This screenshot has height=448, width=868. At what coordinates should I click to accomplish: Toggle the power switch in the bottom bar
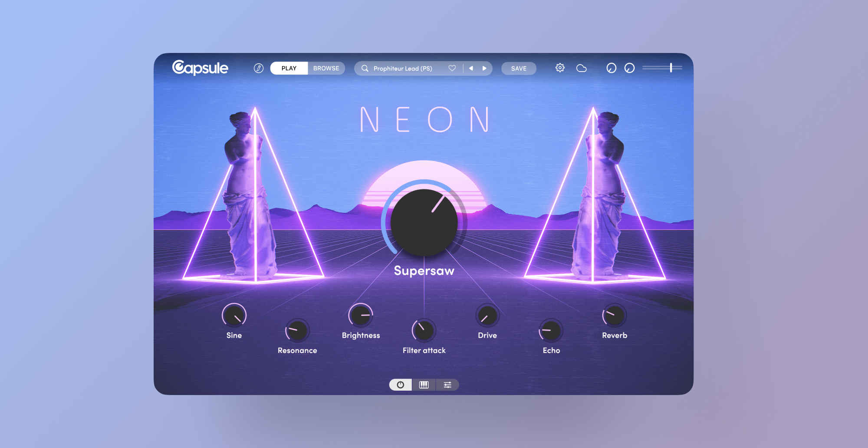[400, 385]
